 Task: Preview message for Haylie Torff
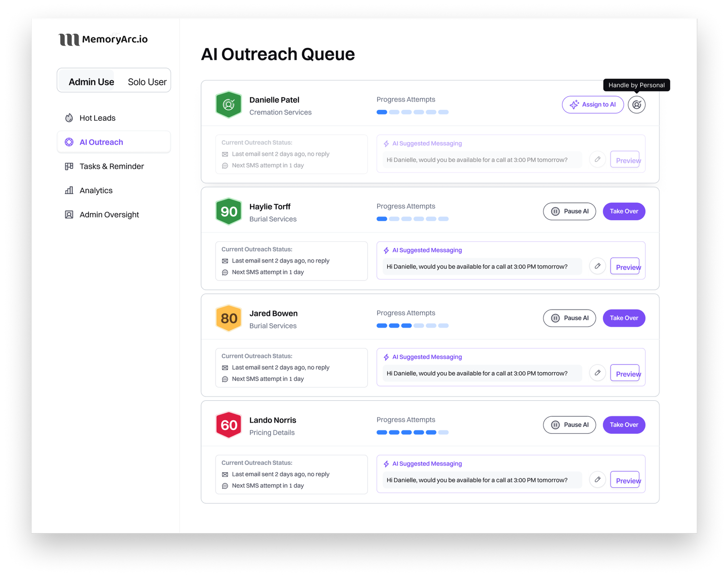coord(625,266)
